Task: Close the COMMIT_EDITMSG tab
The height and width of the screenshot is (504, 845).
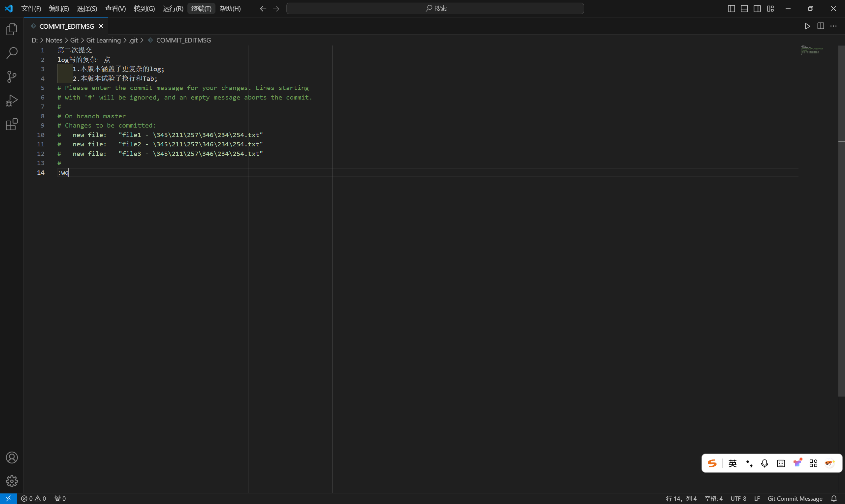Action: click(101, 26)
